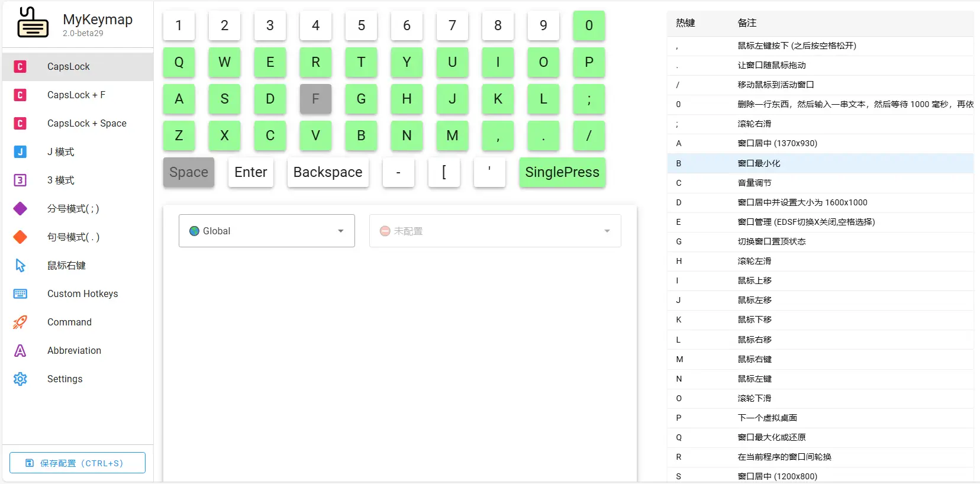This screenshot has height=484, width=980.
Task: Click the arrow on the Global combo box
Action: (x=341, y=231)
